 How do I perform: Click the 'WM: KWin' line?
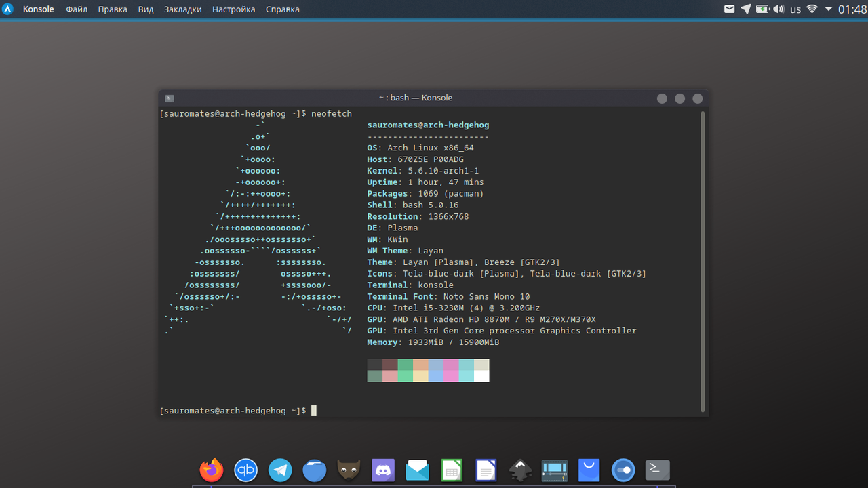coord(387,239)
